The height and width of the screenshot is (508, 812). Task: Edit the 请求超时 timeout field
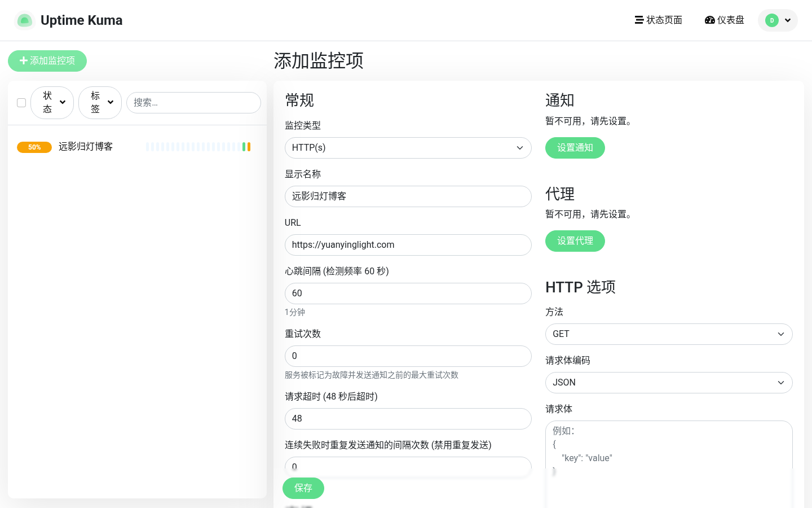pyautogui.click(x=408, y=419)
